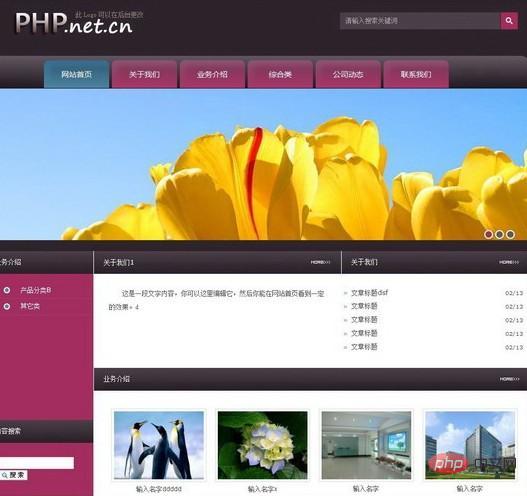The image size is (527, 496).
Task: Focus the header keyword search field
Action: tap(420, 21)
